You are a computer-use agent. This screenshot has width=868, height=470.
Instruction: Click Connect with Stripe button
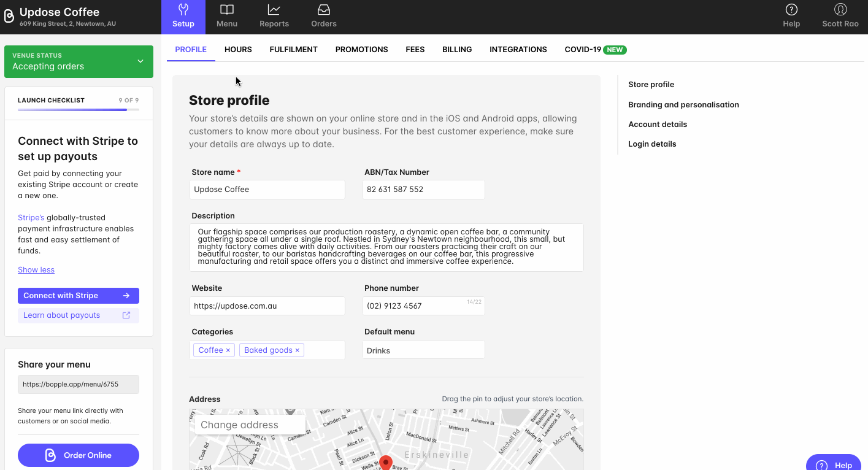79,296
